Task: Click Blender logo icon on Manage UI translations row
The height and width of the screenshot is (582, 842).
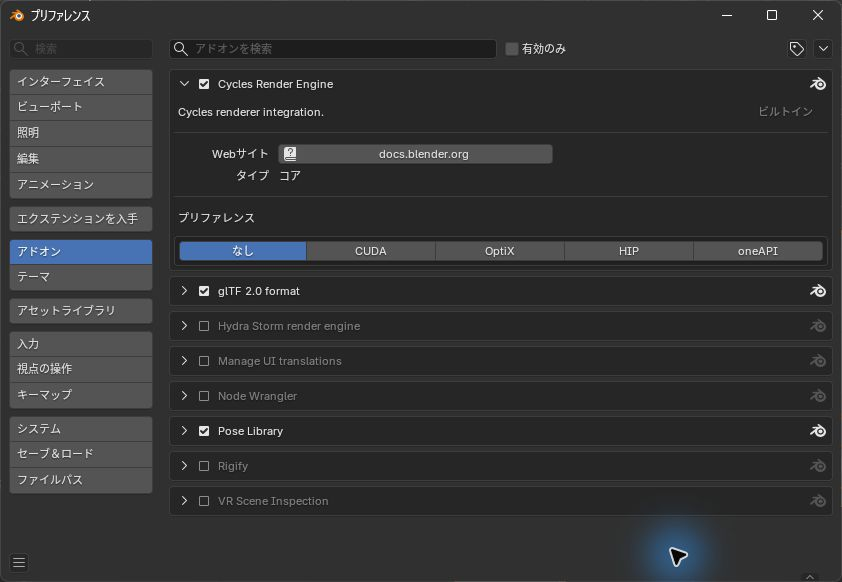Action: coord(817,361)
